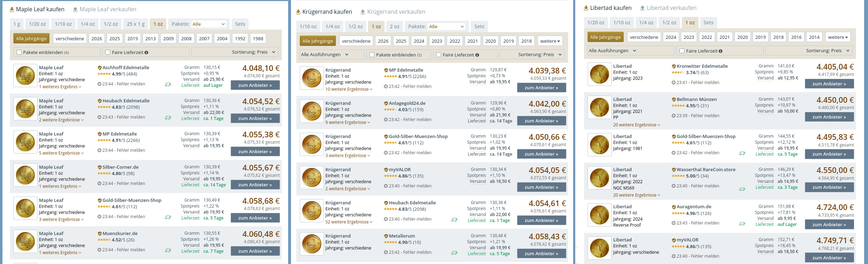Filter Krügerrand by year 2024
The height and width of the screenshot is (264, 868).
pyautogui.click(x=419, y=41)
